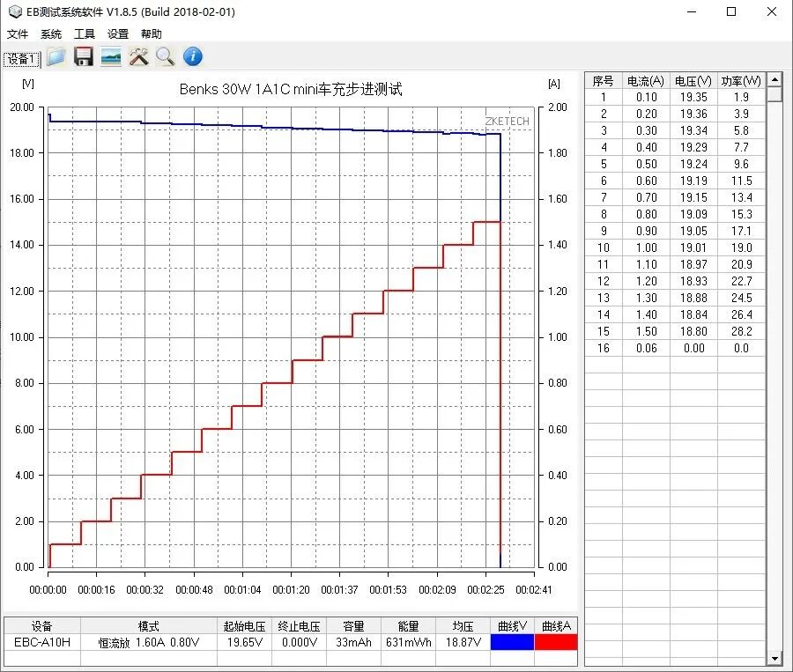This screenshot has width=793, height=672.
Task: Select voltage cell 18.88 in row 13
Action: click(693, 298)
